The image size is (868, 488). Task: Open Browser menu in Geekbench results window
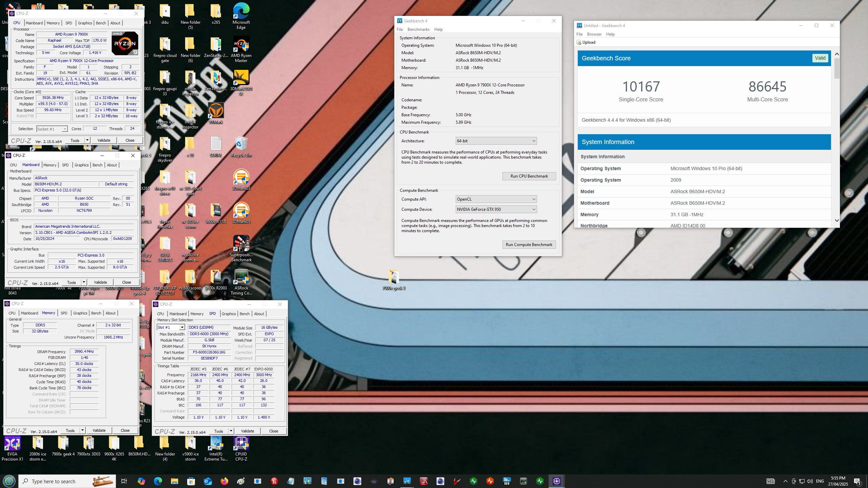(x=594, y=34)
